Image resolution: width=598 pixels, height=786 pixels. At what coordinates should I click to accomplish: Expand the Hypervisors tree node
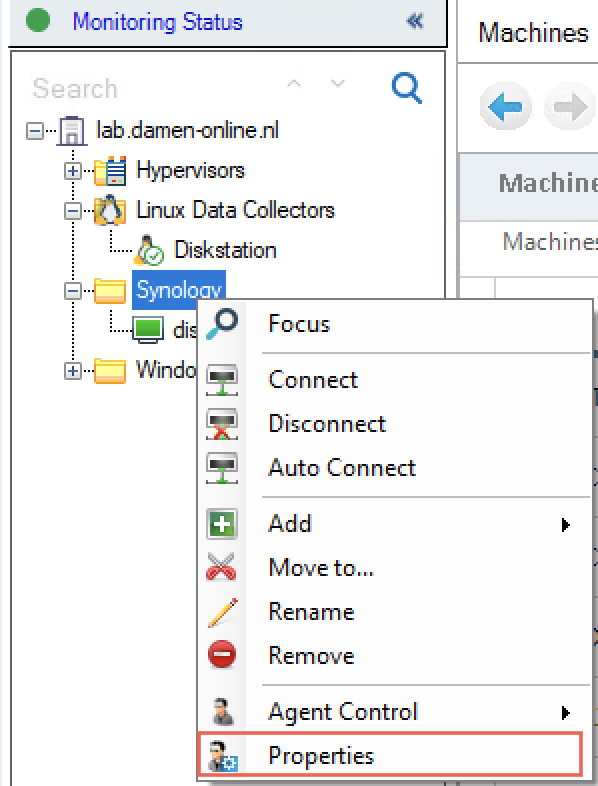click(x=73, y=171)
